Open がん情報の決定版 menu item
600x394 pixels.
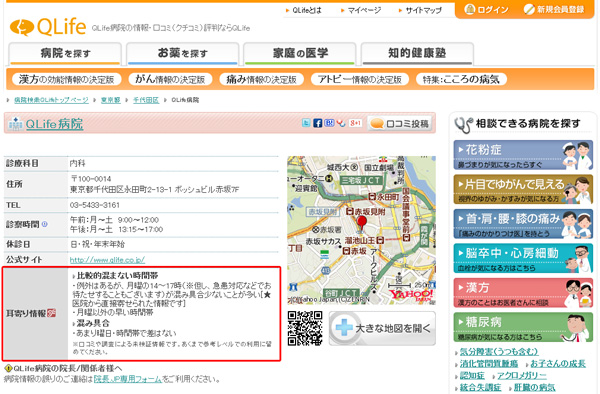tap(170, 79)
